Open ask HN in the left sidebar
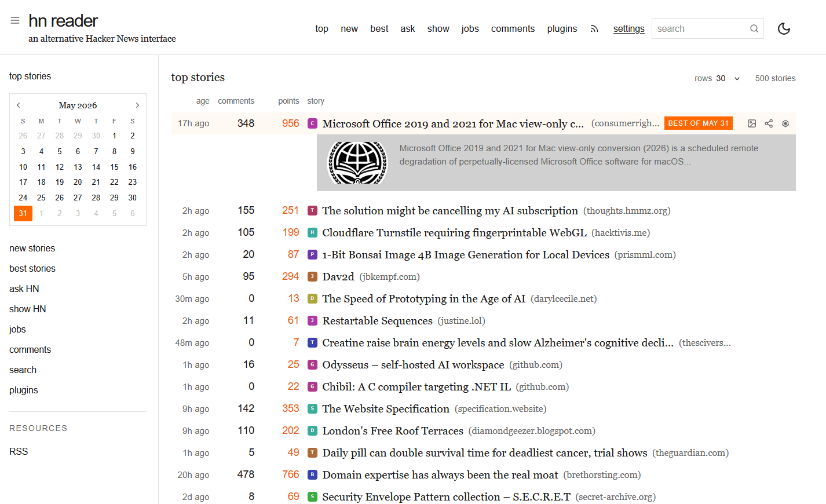Screen dimensions: 826x504 pos(24,288)
